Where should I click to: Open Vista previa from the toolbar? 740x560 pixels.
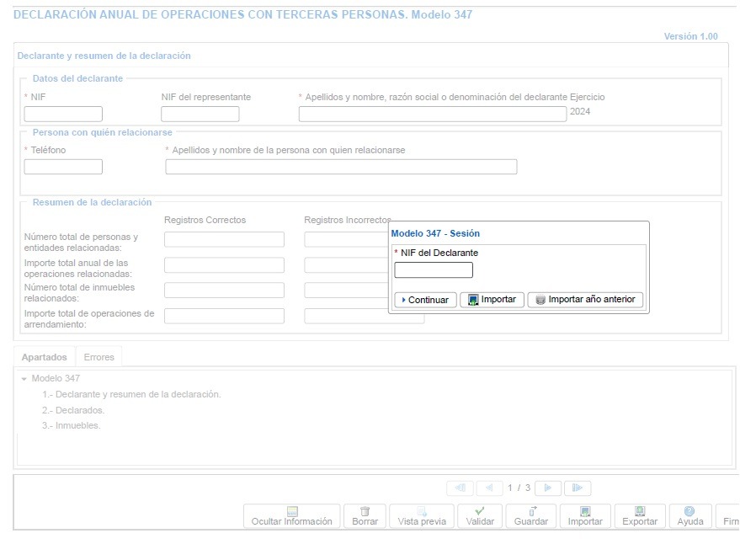[x=422, y=511]
